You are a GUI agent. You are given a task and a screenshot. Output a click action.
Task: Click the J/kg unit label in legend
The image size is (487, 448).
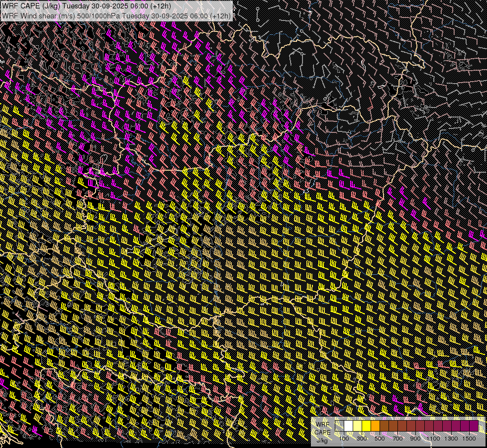322,440
